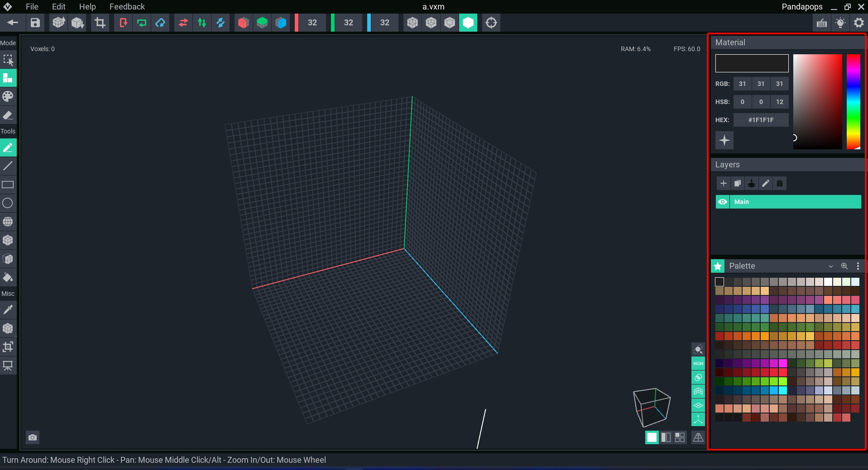
Task: Hide the Main layer with eye icon
Action: pyautogui.click(x=723, y=202)
